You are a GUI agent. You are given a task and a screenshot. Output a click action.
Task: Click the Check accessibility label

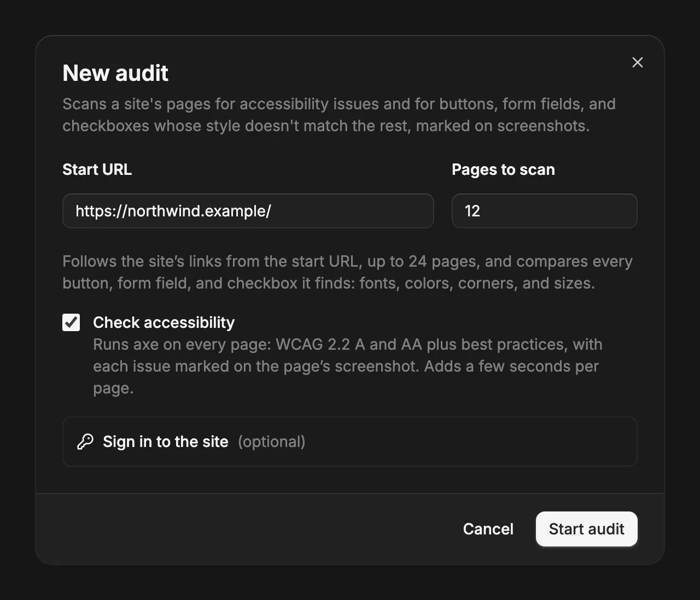click(164, 322)
